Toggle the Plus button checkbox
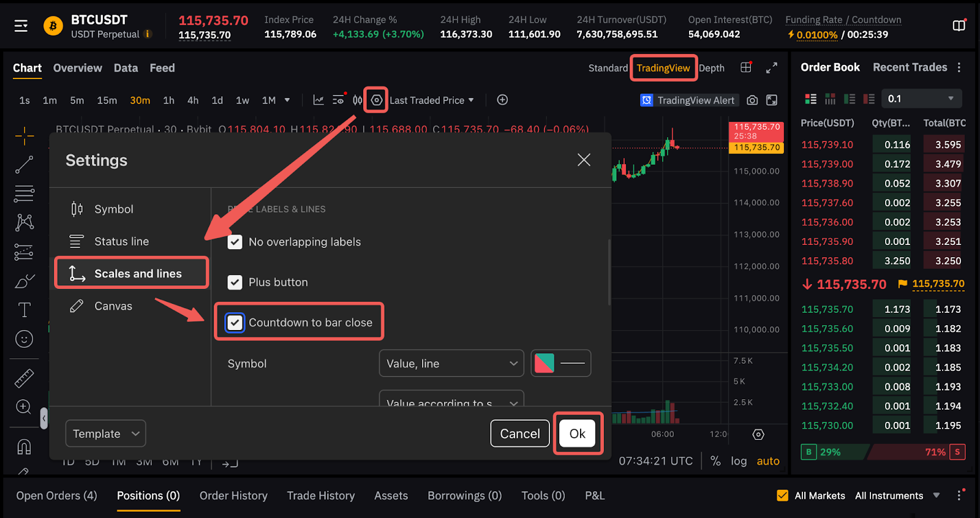980x518 pixels. point(235,282)
